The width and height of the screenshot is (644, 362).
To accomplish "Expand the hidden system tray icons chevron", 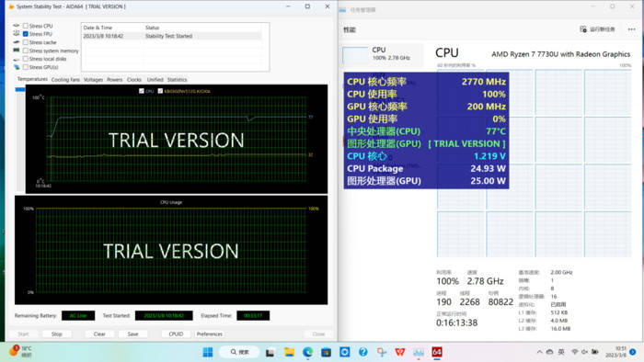I will pyautogui.click(x=539, y=352).
